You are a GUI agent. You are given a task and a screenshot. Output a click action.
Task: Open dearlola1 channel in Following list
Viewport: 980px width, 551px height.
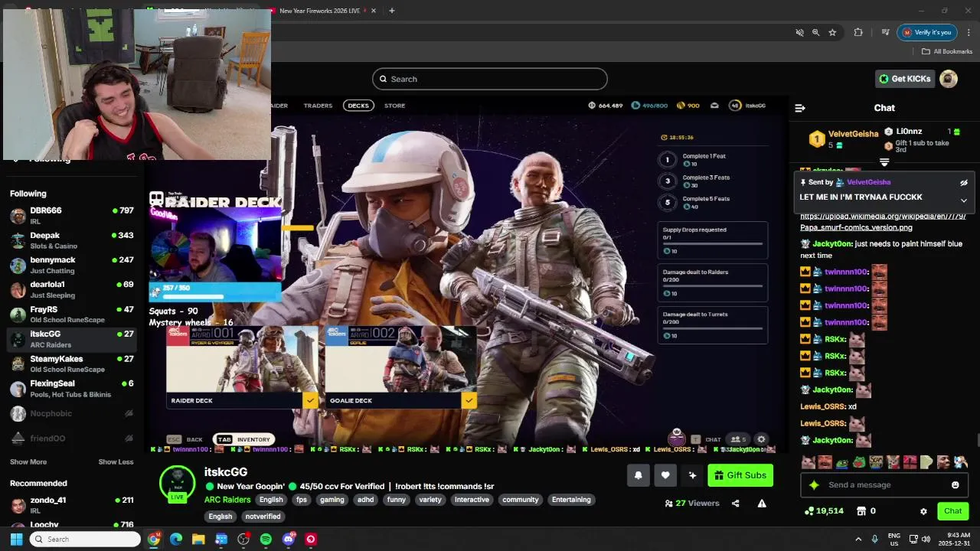tap(72, 289)
